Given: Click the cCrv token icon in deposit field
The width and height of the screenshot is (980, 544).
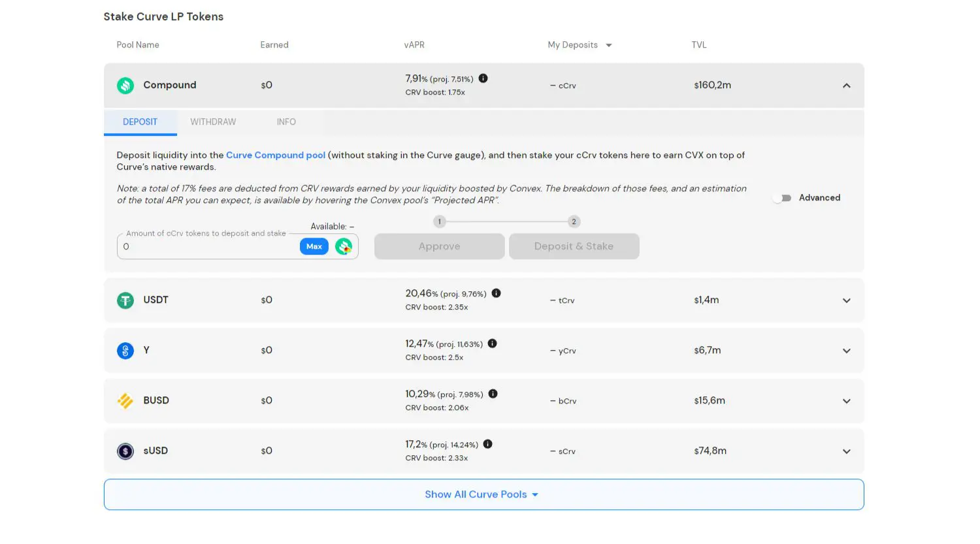Looking at the screenshot, I should pos(344,246).
